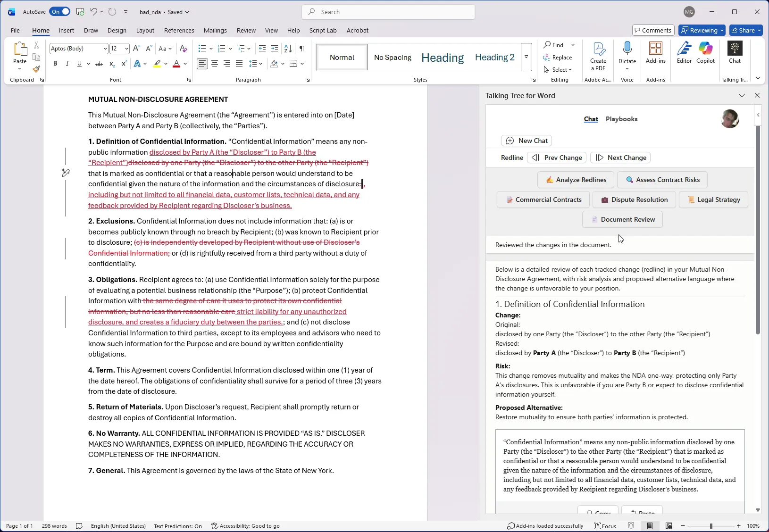This screenshot has height=532, width=769.
Task: Justify the paragraph text
Action: tap(239, 64)
